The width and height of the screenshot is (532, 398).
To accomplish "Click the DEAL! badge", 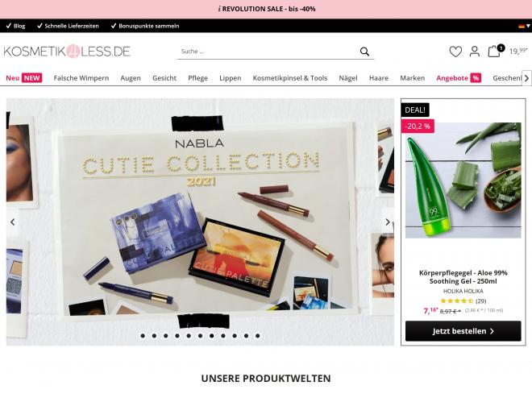I will tap(415, 110).
